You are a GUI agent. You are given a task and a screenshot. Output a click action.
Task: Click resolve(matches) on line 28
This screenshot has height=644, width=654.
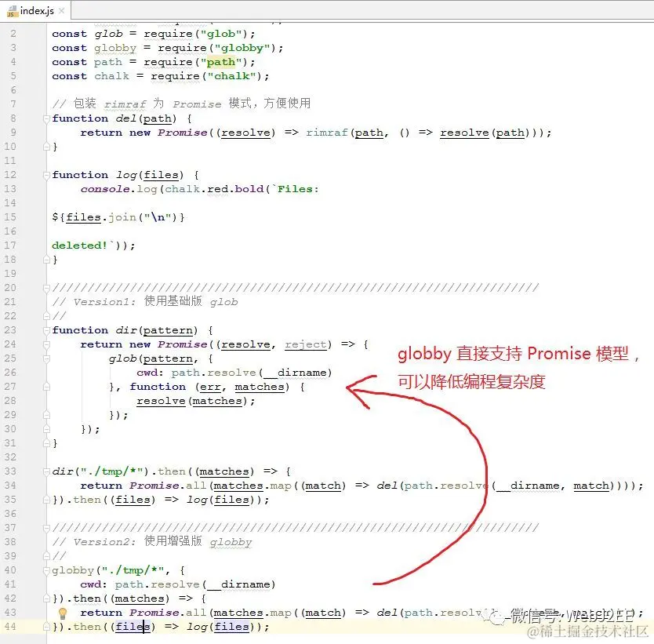click(192, 402)
